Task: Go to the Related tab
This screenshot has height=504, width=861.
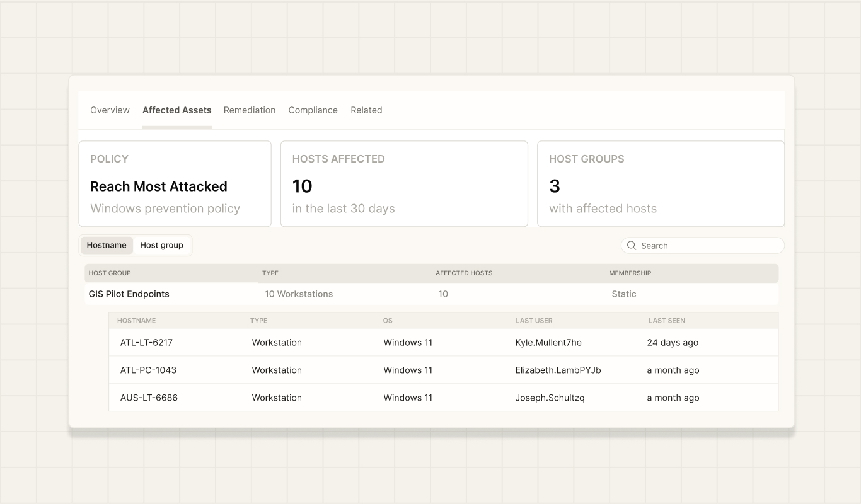Action: [366, 110]
